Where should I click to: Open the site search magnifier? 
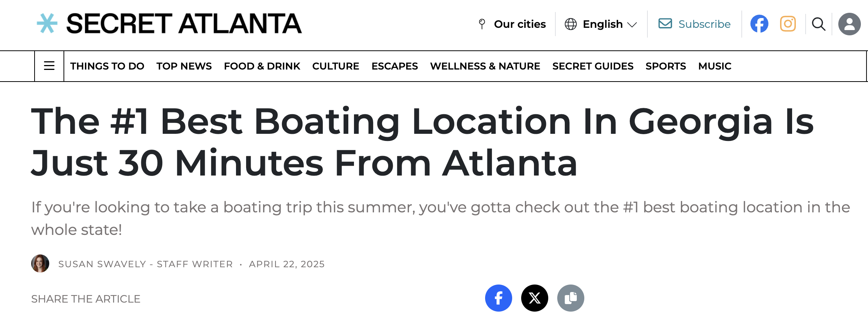click(x=818, y=24)
